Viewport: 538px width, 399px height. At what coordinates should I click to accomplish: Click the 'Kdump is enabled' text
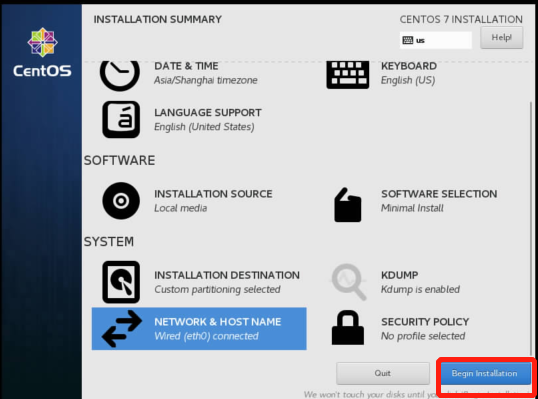coord(421,290)
